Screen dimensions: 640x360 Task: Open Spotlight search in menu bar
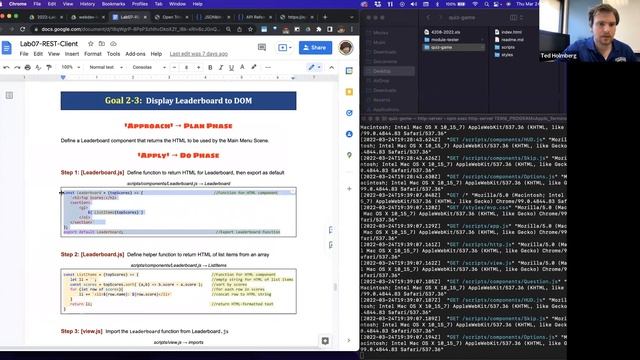tap(486, 4)
